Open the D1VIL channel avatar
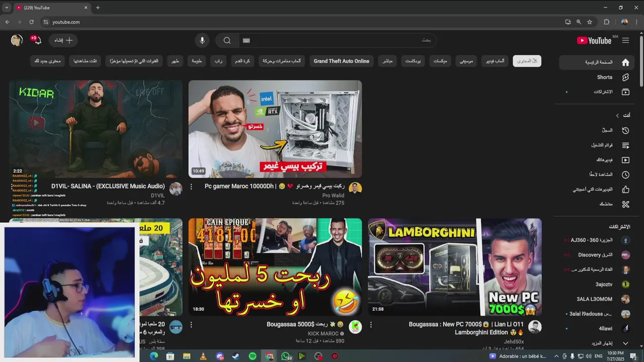The image size is (644, 362). [x=176, y=189]
